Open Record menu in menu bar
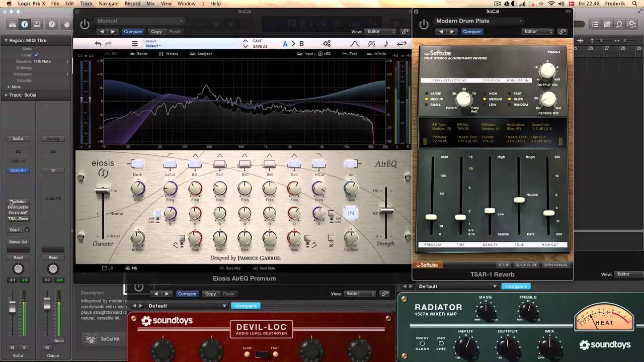The height and width of the screenshot is (362, 644). [132, 4]
